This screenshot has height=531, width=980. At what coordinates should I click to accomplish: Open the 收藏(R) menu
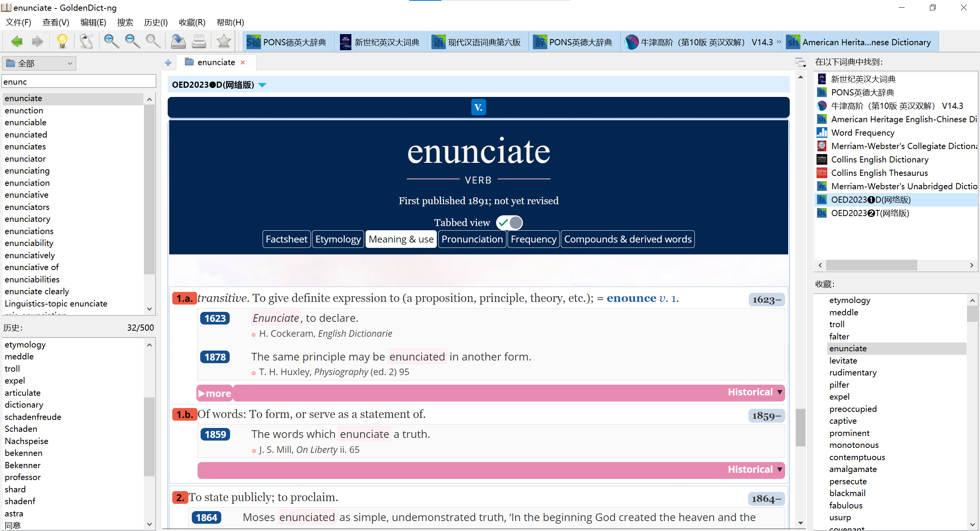click(x=192, y=22)
